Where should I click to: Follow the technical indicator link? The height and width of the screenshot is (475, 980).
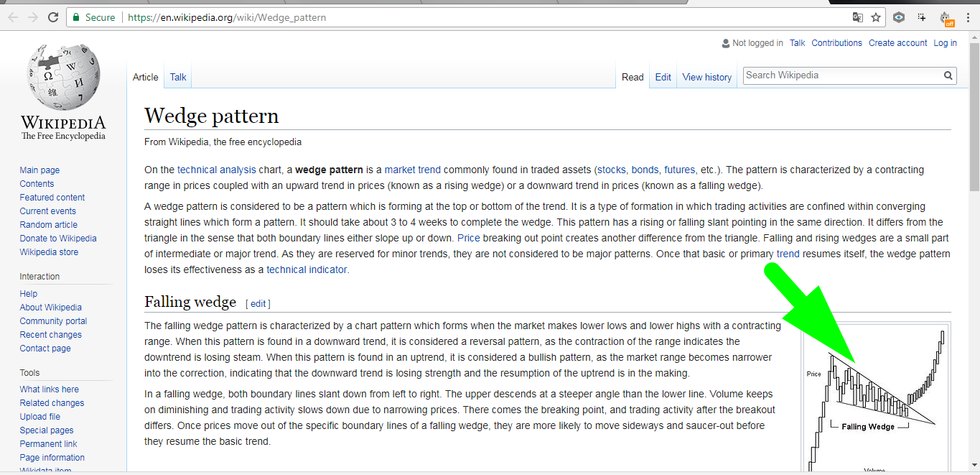coord(307,269)
